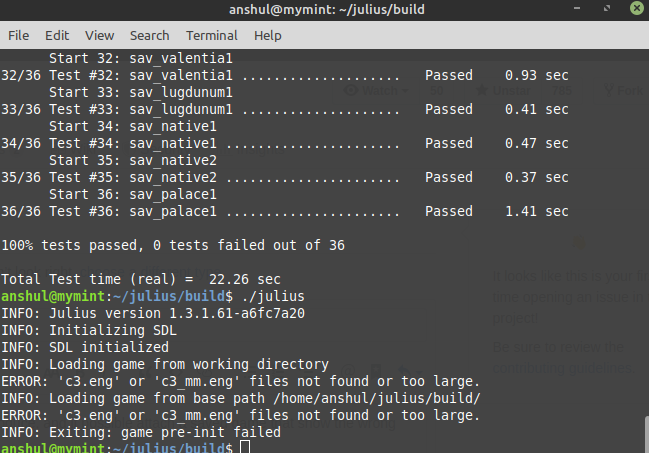Click 'INFO: Julius version 1.3.1.61-a6fc7a20' line

(x=153, y=313)
